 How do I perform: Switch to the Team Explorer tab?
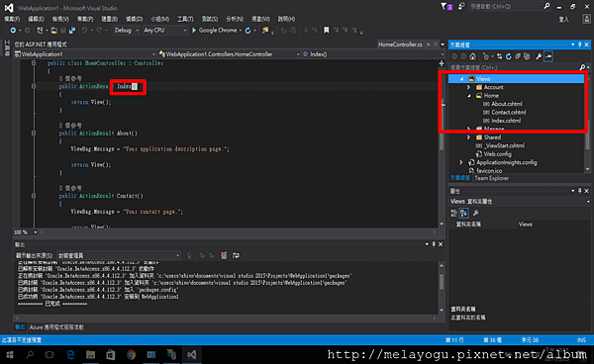click(x=491, y=178)
